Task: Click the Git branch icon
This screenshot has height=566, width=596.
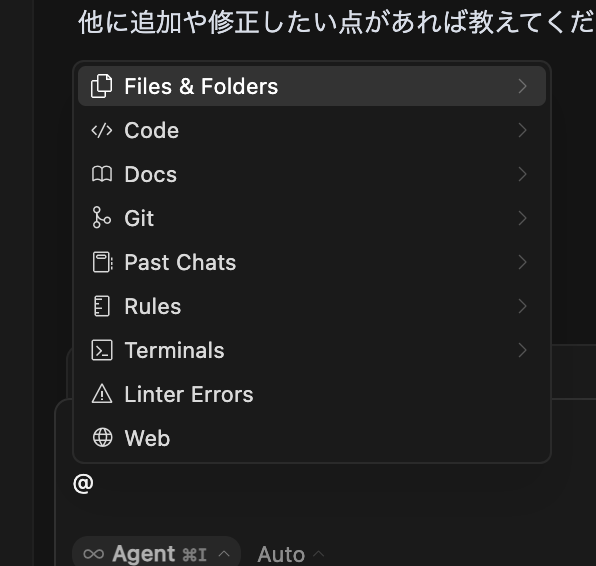Action: [101, 218]
